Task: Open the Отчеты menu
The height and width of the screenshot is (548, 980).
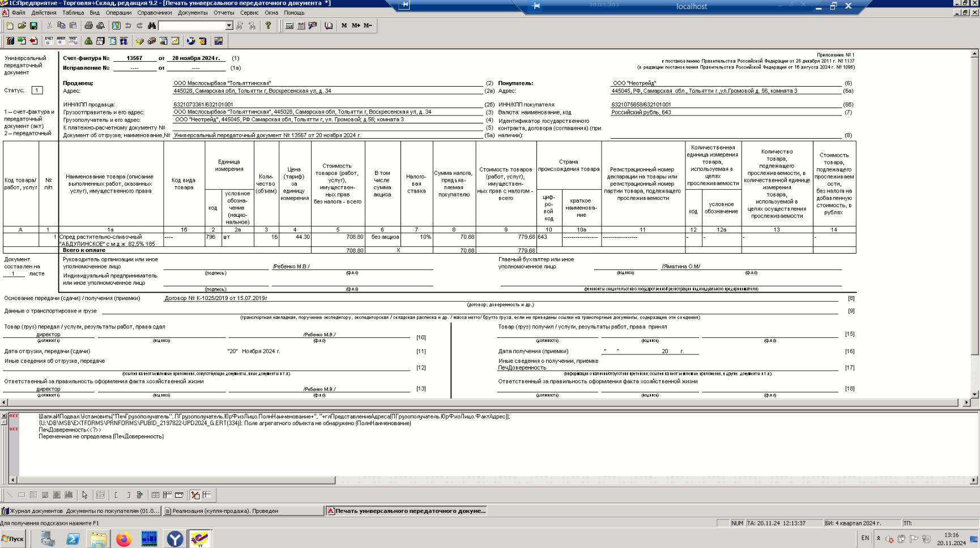Action: (224, 12)
